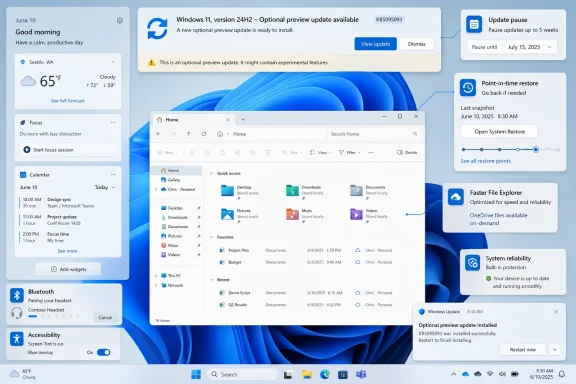576x384 pixels.
Task: Dismiss the optional preview update
Action: 416,44
